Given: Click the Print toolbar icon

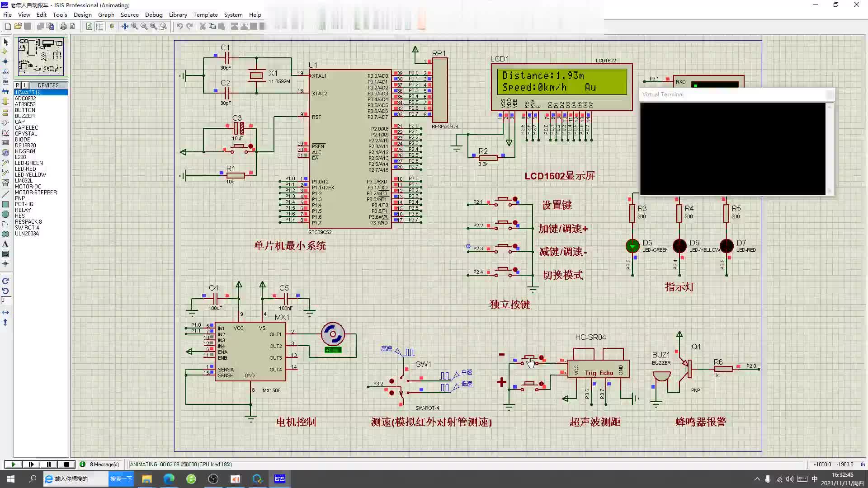Looking at the screenshot, I should [x=63, y=26].
